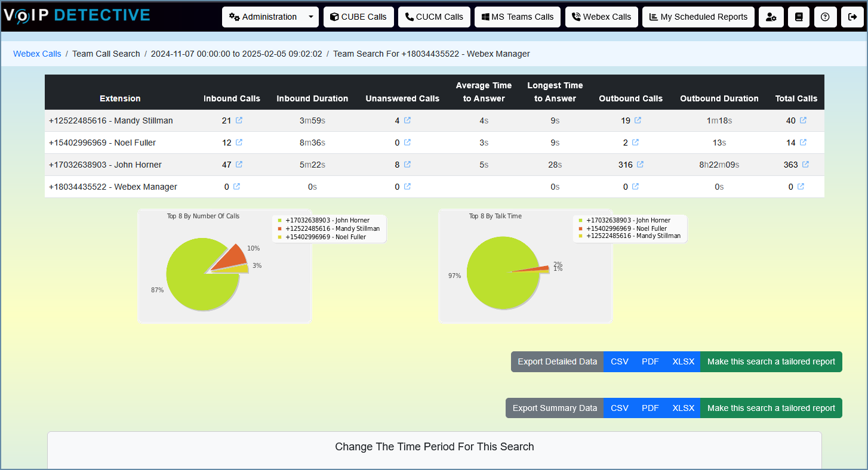868x470 pixels.
Task: Click the Export Summary Data label
Action: [x=555, y=408]
